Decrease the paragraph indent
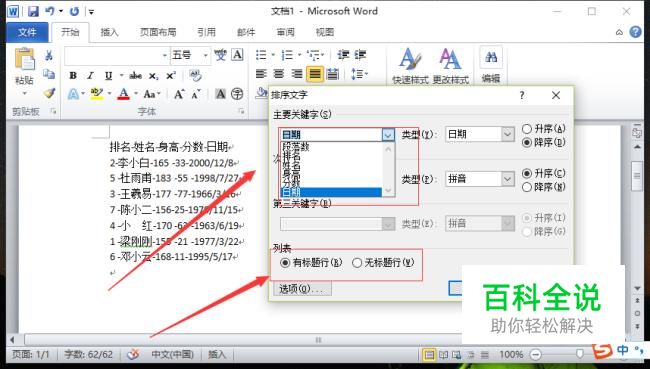This screenshot has width=650, height=369. 343,55
